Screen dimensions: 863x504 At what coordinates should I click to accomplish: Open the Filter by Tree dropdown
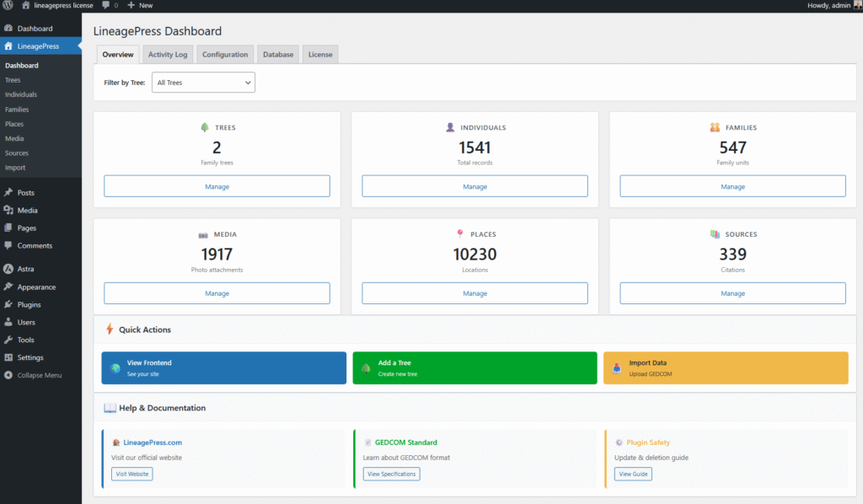click(203, 83)
